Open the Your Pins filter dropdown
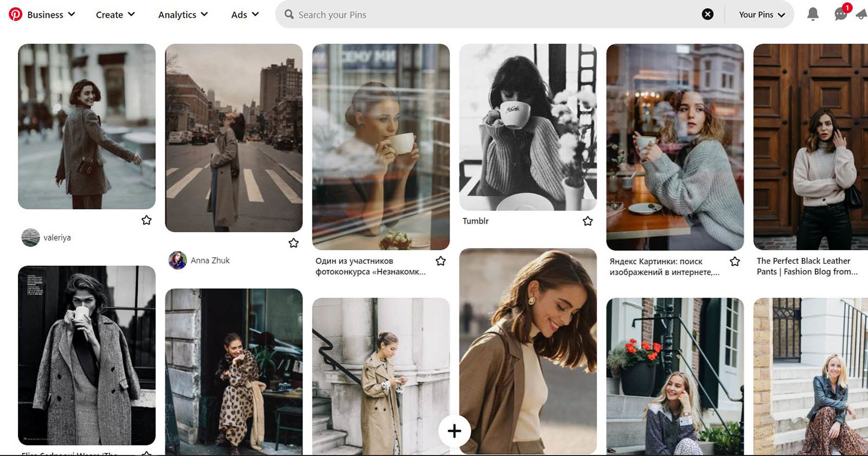 click(761, 15)
